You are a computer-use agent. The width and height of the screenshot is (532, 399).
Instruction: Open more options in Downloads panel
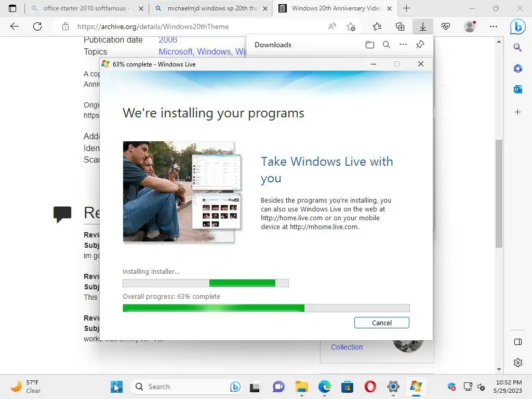click(x=403, y=45)
